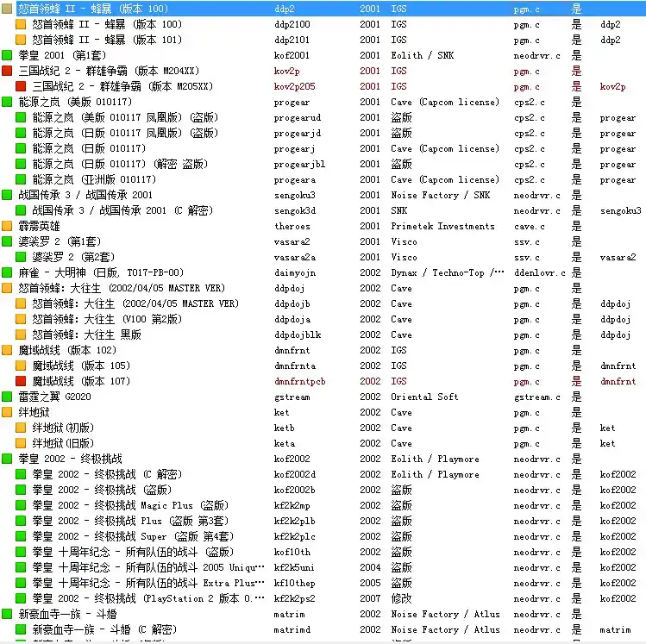Screen dimensions: 646x644
Task: Click 'cave.c' driver cell
Action: [x=529, y=227]
